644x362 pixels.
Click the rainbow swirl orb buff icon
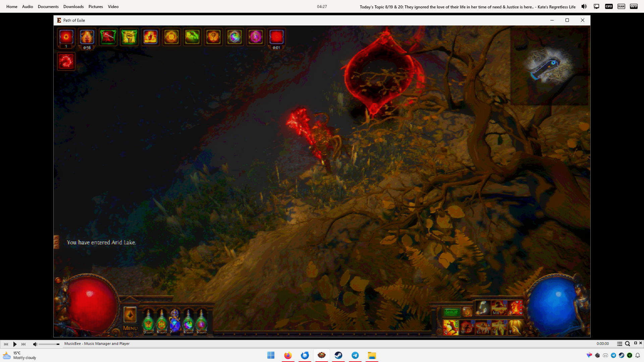click(x=234, y=37)
